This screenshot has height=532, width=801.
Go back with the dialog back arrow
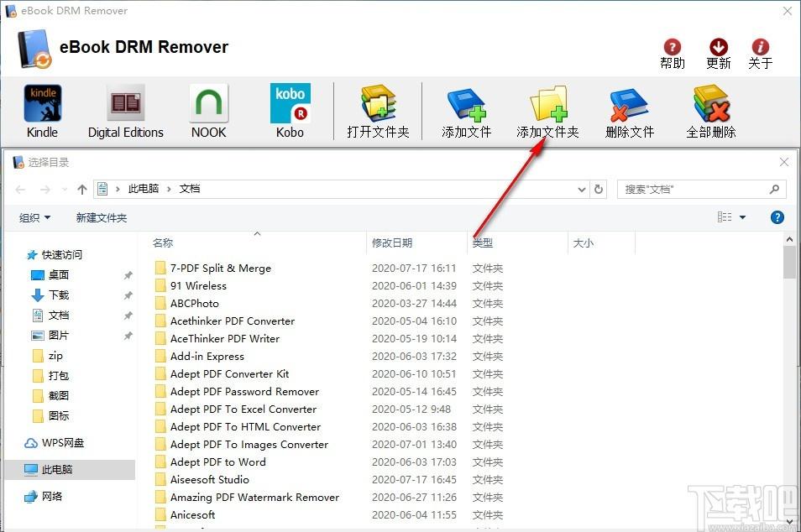tap(20, 190)
